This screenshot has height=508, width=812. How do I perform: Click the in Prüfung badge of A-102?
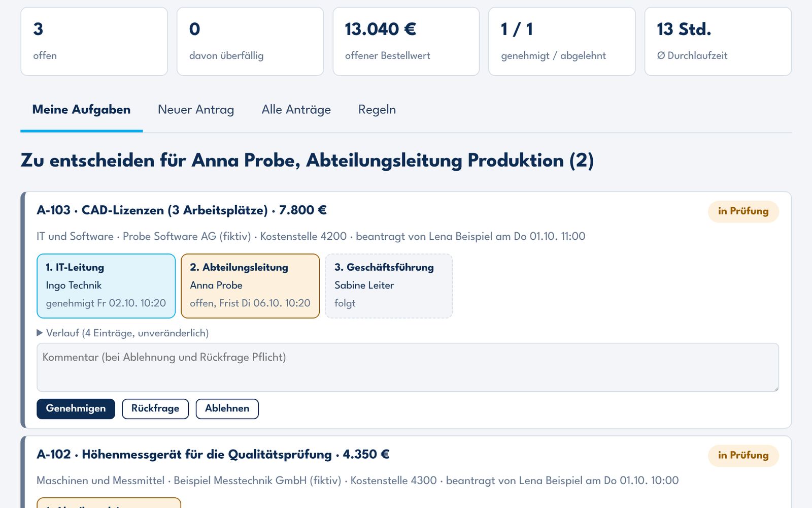(743, 456)
